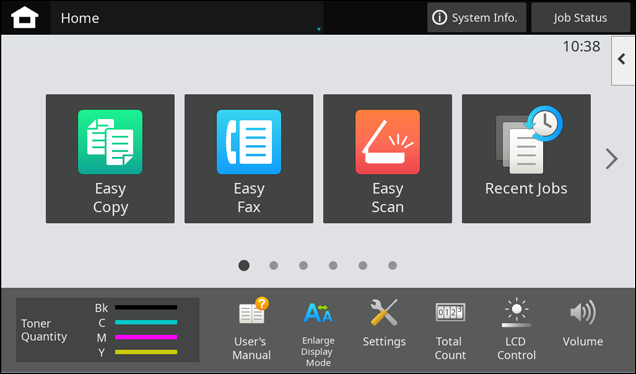This screenshot has width=636, height=374.
Task: Select the first page indicator dot
Action: [244, 265]
